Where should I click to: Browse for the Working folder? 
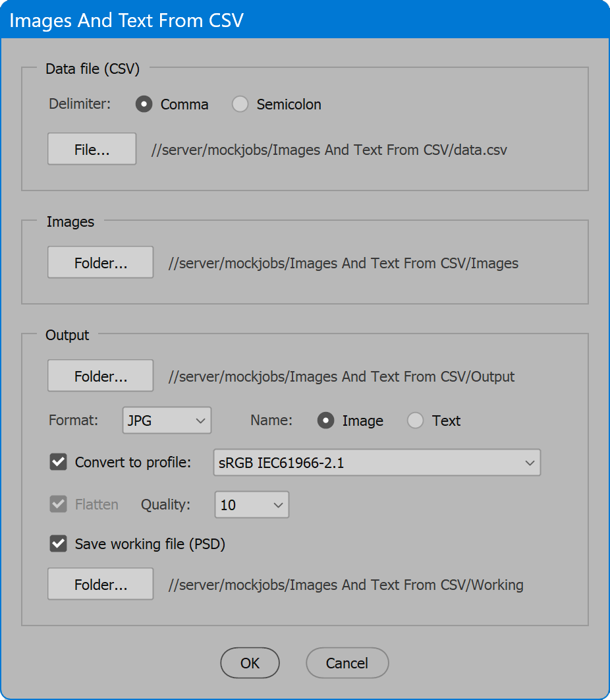point(100,584)
